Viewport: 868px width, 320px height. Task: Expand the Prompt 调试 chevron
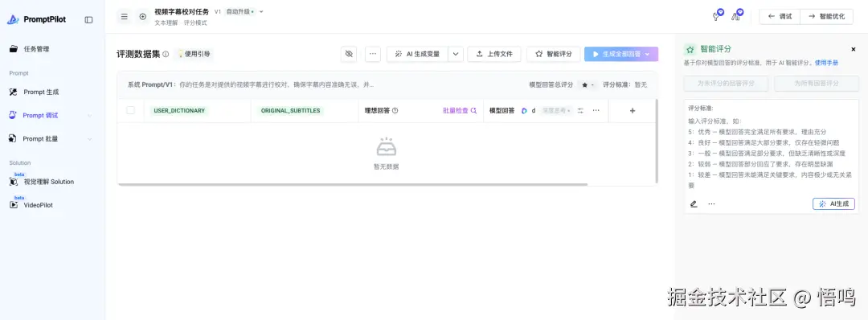pyautogui.click(x=90, y=116)
